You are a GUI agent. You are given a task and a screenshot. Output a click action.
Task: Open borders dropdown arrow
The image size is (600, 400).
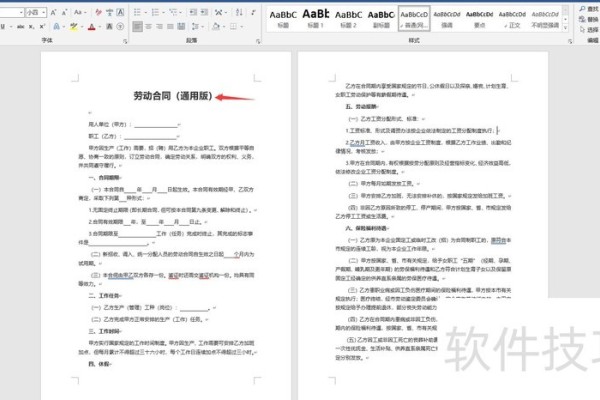click(x=241, y=27)
